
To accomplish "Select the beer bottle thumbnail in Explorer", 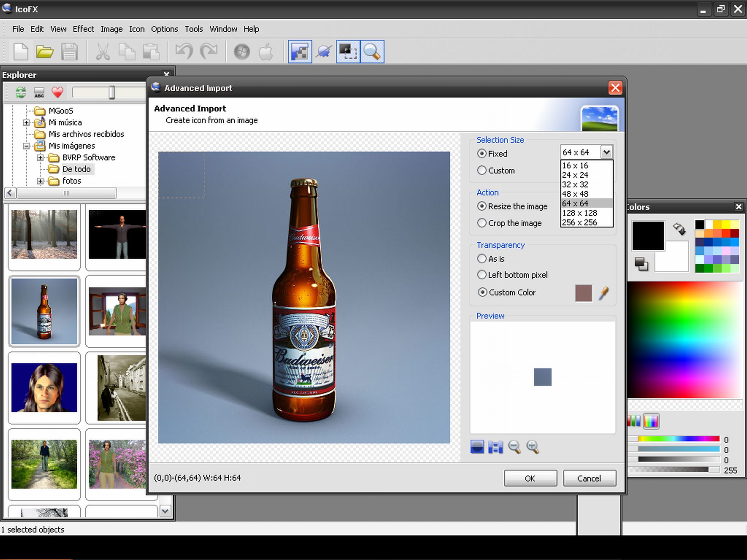I will [44, 311].
